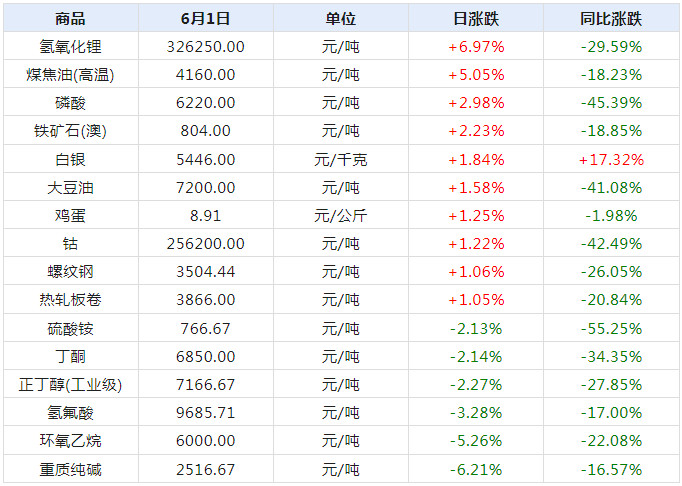Select the -6.21% daily change cell
Image resolution: width=682 pixels, height=486 pixels.
tap(476, 469)
